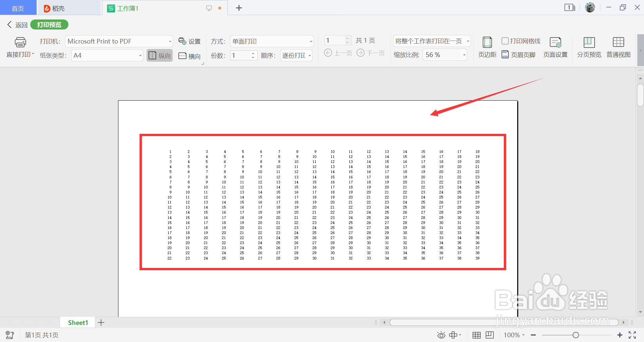Select landscape orientation 横向
644x342 pixels.
point(190,56)
